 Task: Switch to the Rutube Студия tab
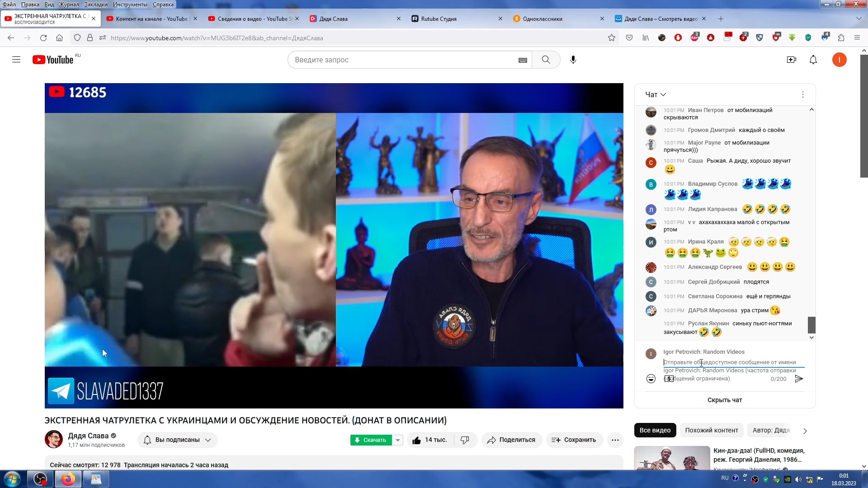[439, 19]
